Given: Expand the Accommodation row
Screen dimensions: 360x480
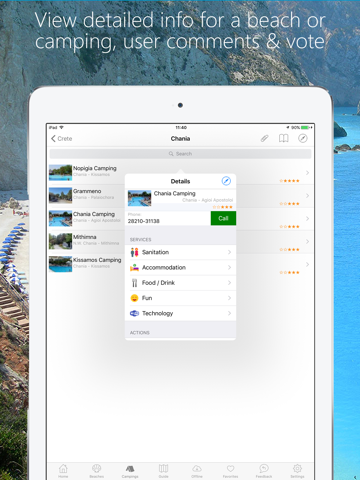Looking at the screenshot, I should [180, 268].
